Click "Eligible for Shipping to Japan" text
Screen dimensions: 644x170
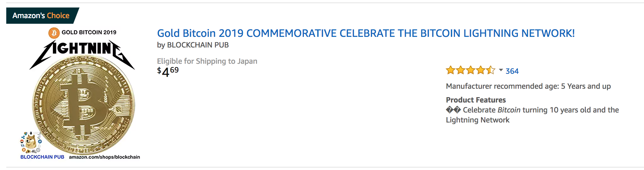(x=207, y=61)
